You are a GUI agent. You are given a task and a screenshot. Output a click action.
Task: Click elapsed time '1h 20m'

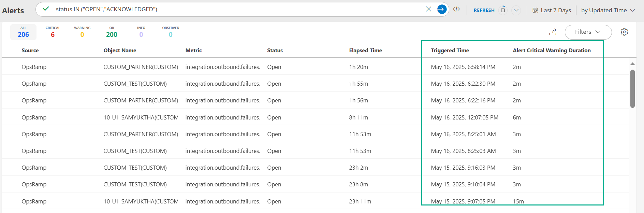(358, 67)
